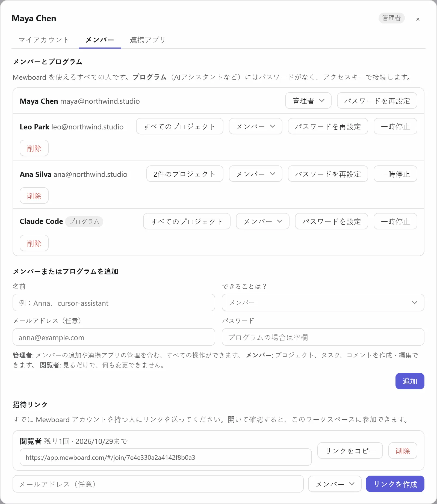Click the 管理者 badge beside close button
The image size is (437, 504).
coord(391,18)
